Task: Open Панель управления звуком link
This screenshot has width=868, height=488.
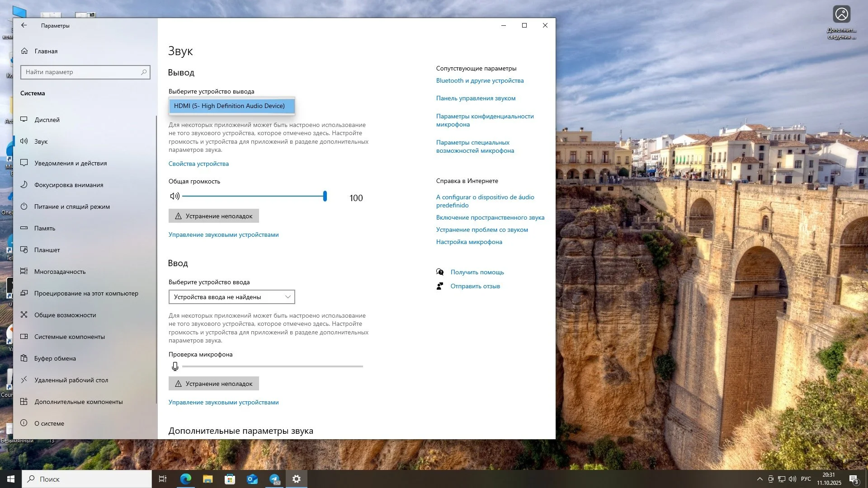Action: (476, 98)
